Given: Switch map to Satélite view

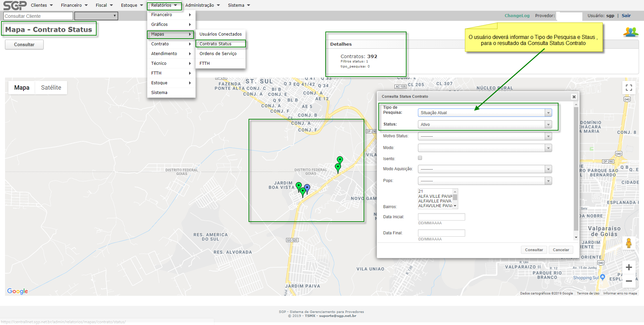Looking at the screenshot, I should coord(51,88).
